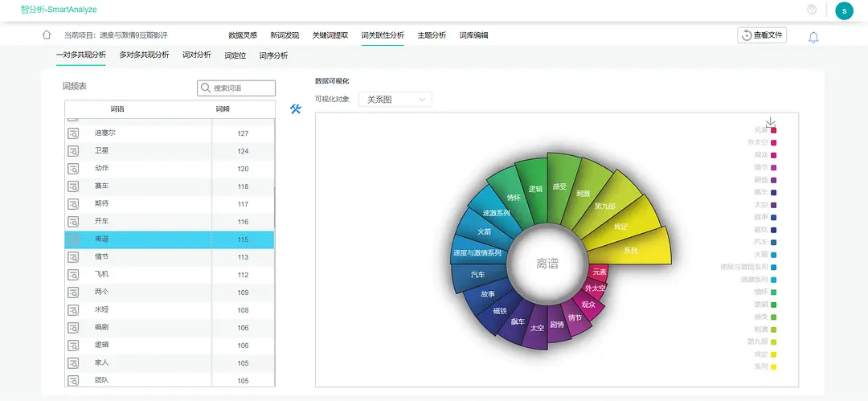Toggle the 第九部 legend entry
Screen dimensions: 868x401
(762, 342)
